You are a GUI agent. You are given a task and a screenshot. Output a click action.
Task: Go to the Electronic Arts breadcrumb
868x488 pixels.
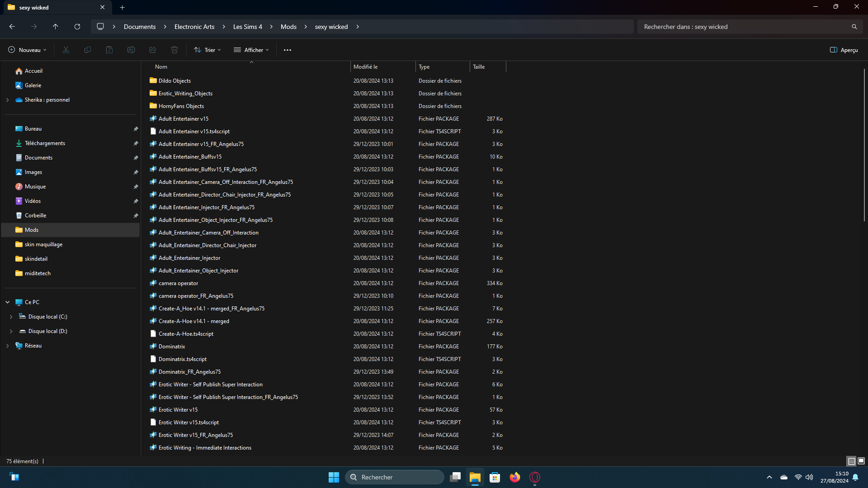click(194, 27)
